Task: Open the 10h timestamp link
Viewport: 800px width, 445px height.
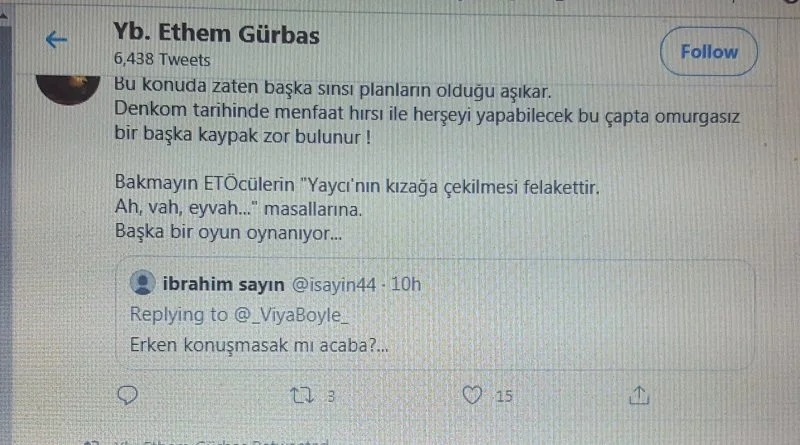Action: [x=405, y=285]
